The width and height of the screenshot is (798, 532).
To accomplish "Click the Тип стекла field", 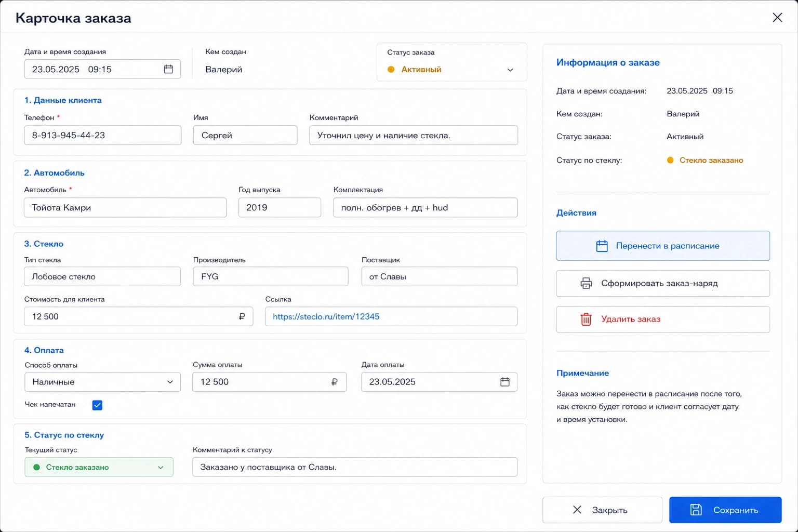I will click(x=102, y=276).
